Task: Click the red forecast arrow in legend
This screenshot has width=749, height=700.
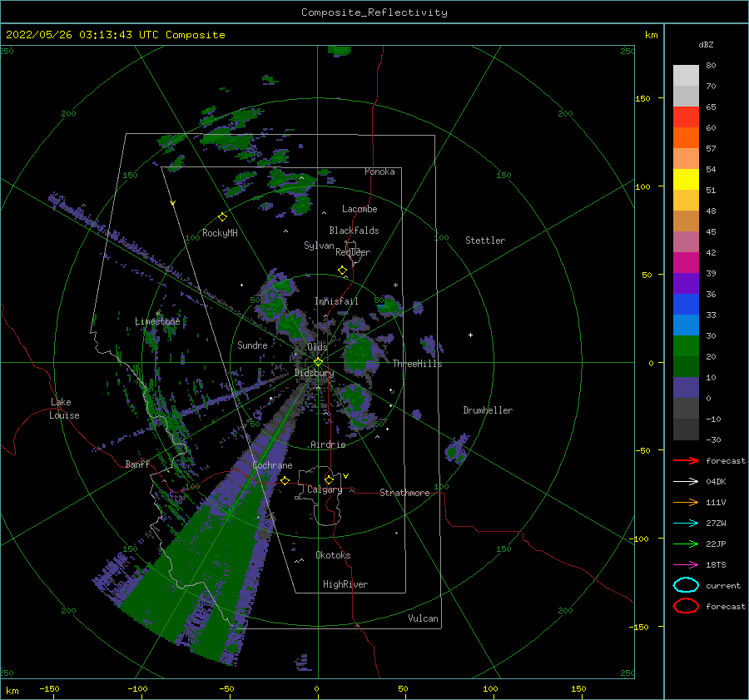Action: 686,460
